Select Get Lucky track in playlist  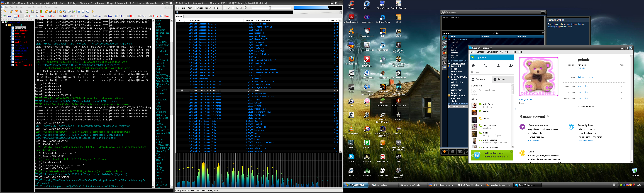click(x=257, y=103)
